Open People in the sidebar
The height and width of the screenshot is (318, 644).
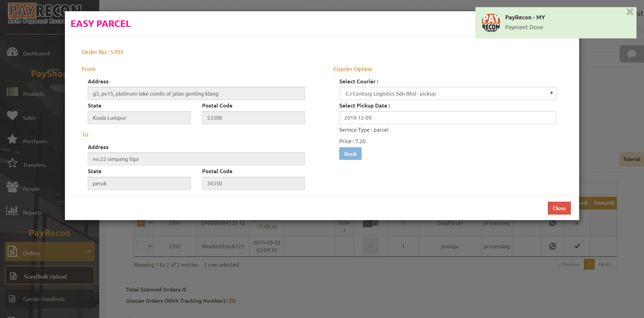(x=31, y=189)
